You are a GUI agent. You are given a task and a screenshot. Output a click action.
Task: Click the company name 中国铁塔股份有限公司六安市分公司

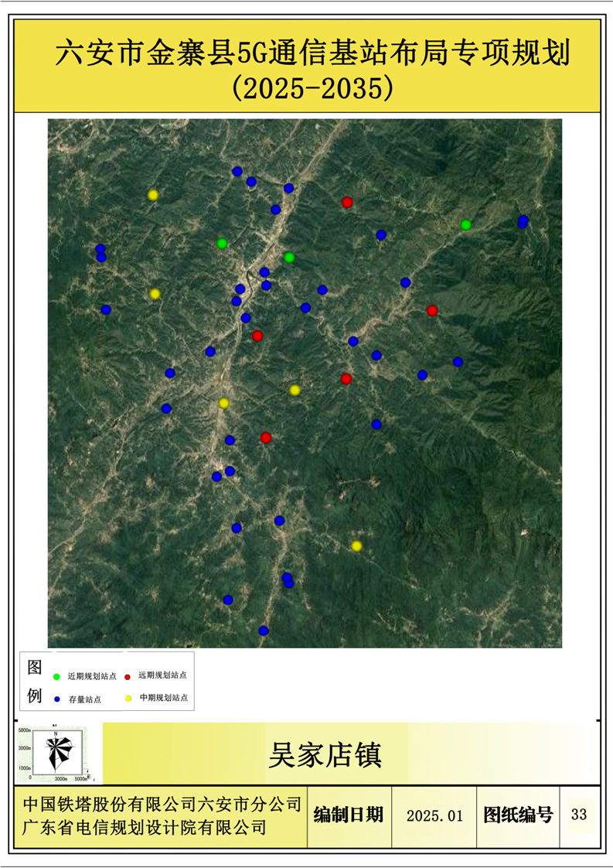click(162, 804)
